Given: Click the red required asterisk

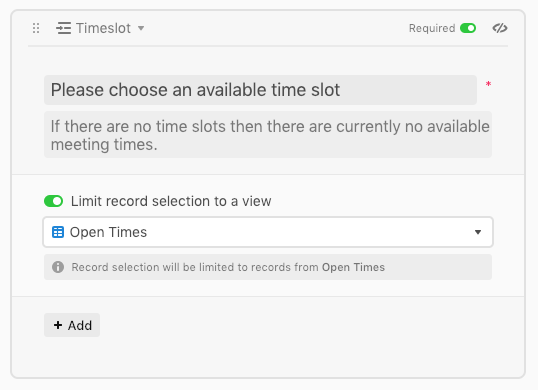Looking at the screenshot, I should click(488, 84).
